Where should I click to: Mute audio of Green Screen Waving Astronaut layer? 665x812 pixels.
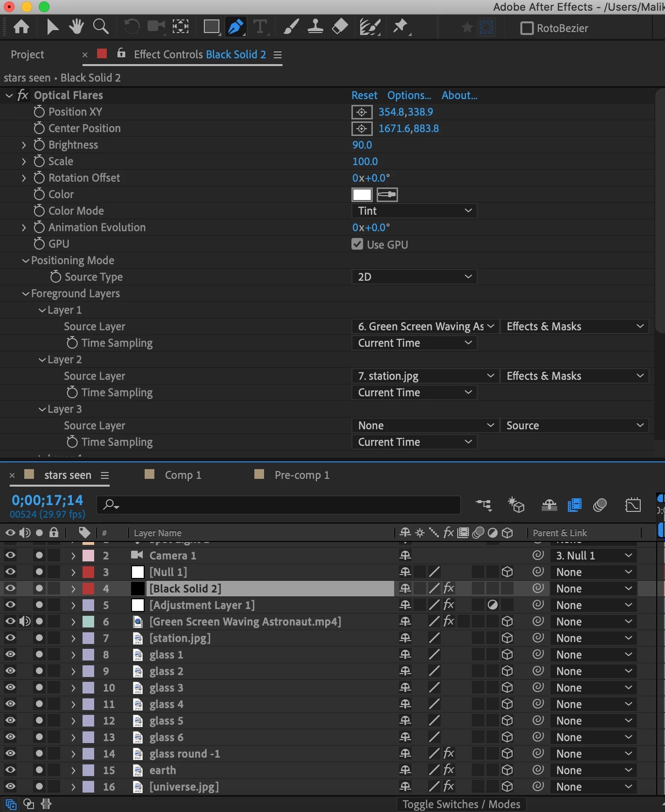point(25,621)
